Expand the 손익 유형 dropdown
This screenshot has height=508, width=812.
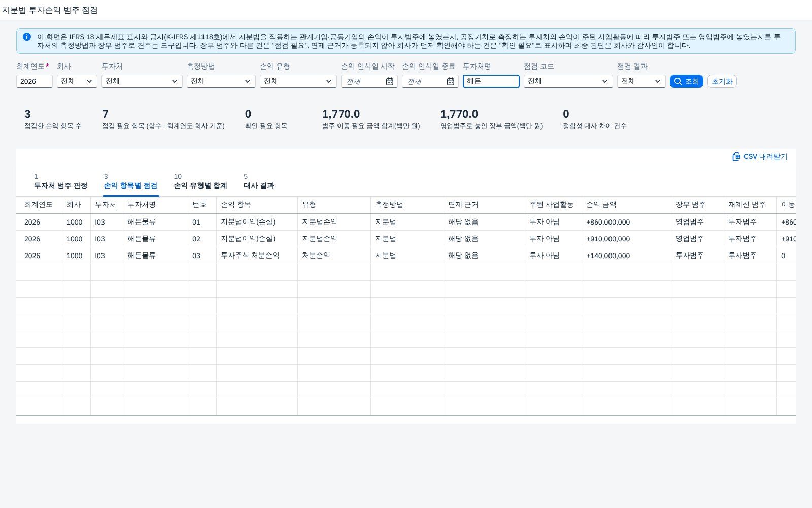pos(298,81)
